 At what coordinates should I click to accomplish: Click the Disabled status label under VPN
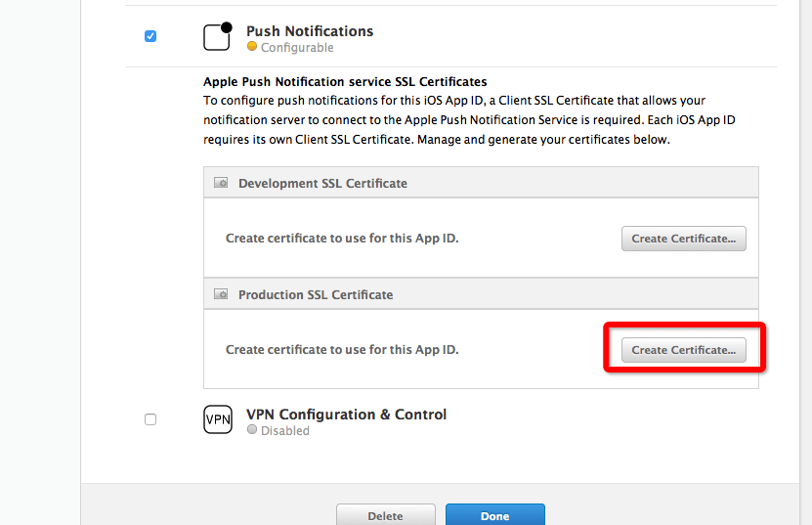(x=284, y=431)
